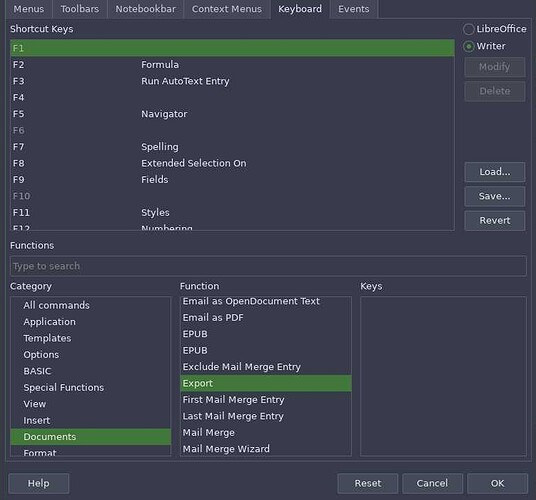The width and height of the screenshot is (536, 500).
Task: Choose the Special Functions category
Action: 91,387
